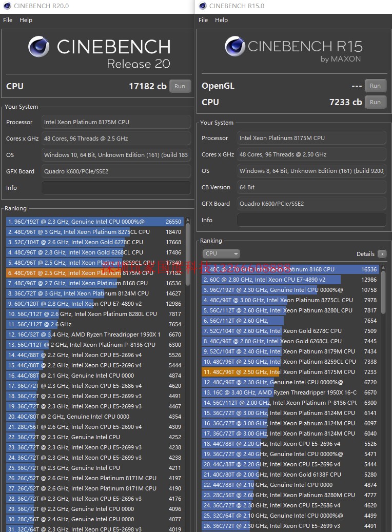Open Help menu in Cinebench R20
The image size is (392, 532).
[x=26, y=20]
